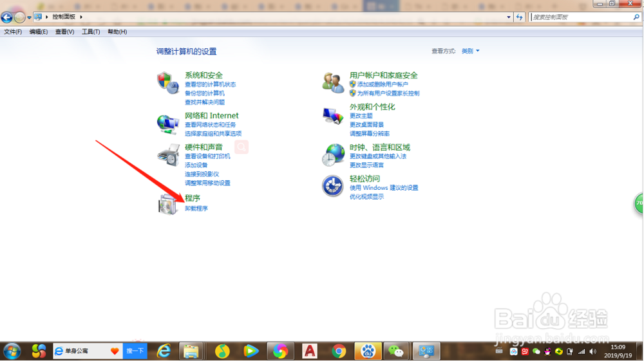The image size is (644, 361).
Task: Click 添加或删除用户帐户 link
Action: tap(383, 84)
